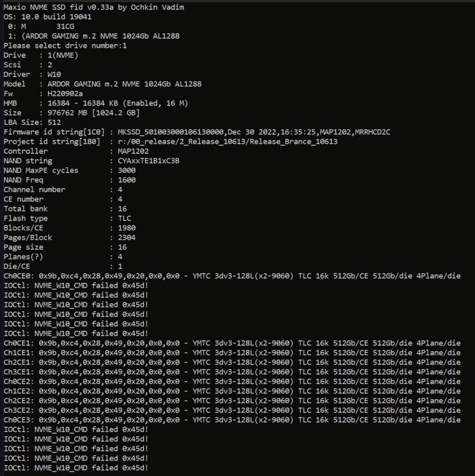
Task: Click the Flash type value 'TLC'
Action: pyautogui.click(x=125, y=218)
